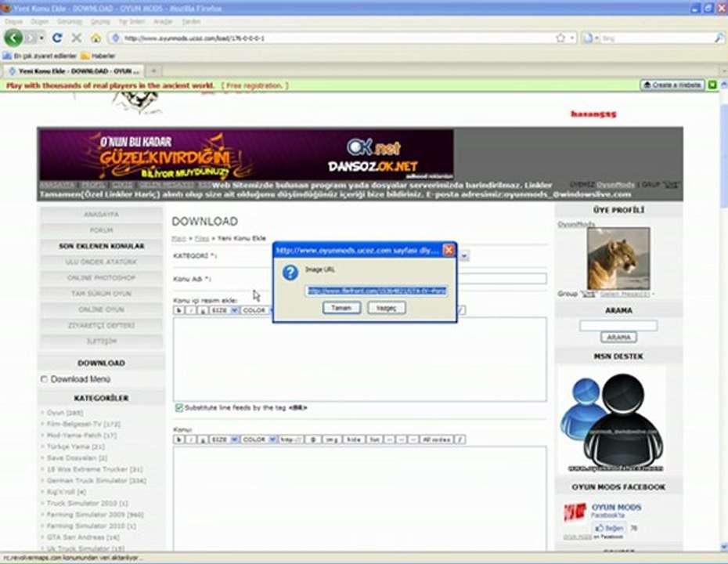Open the ANASAYFA sidebar link
This screenshot has height=564, width=728.
[101, 214]
